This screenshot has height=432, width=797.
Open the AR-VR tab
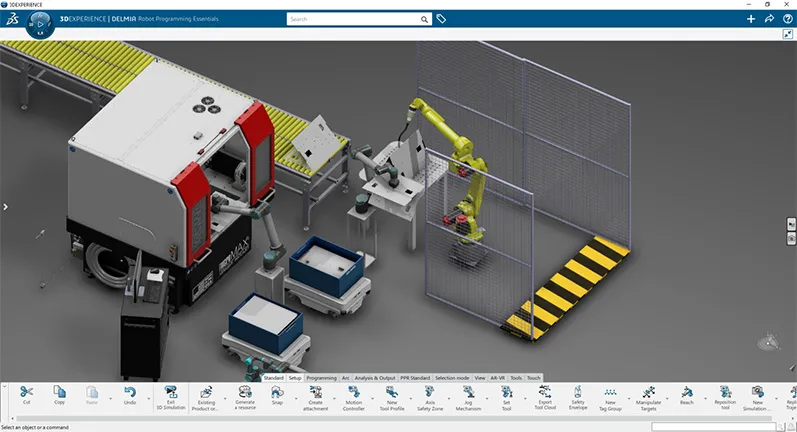498,378
